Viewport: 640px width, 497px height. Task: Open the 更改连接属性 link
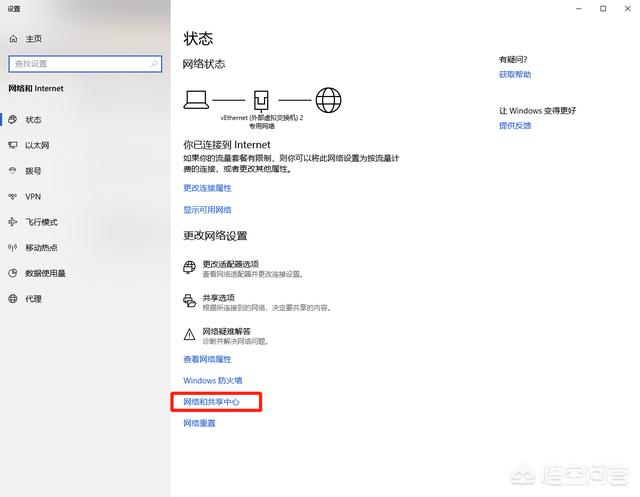click(x=207, y=188)
